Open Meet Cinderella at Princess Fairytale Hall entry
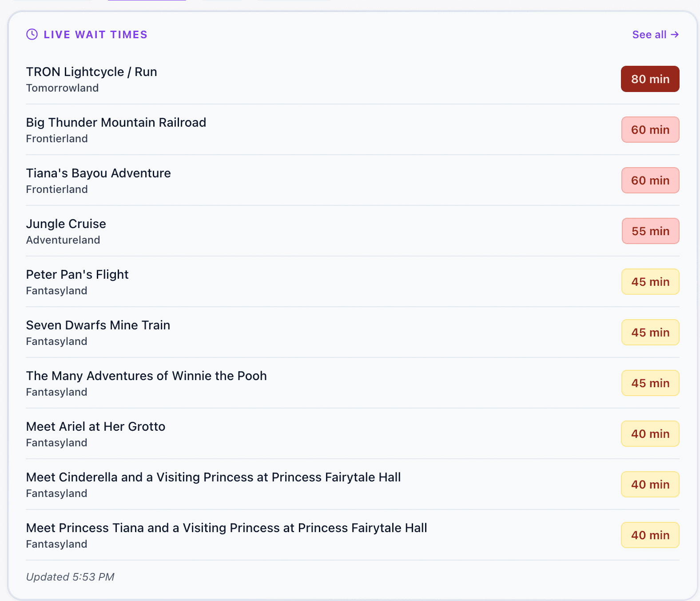This screenshot has height=601, width=700. (x=353, y=485)
